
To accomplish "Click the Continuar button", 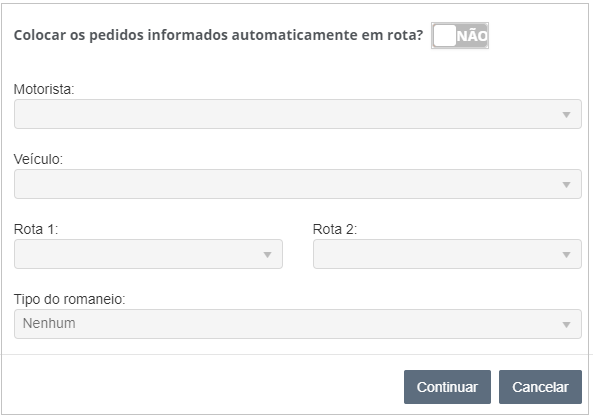I will pyautogui.click(x=447, y=387).
